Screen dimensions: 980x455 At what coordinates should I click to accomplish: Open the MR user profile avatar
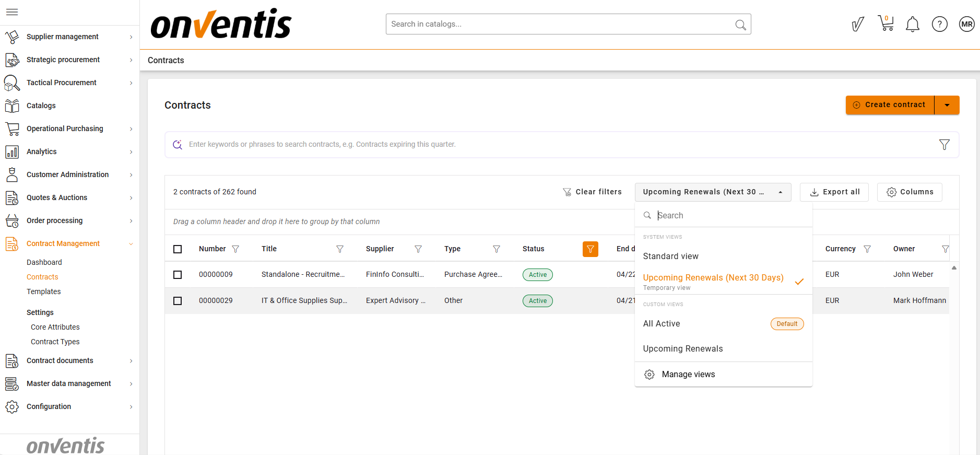(x=966, y=24)
